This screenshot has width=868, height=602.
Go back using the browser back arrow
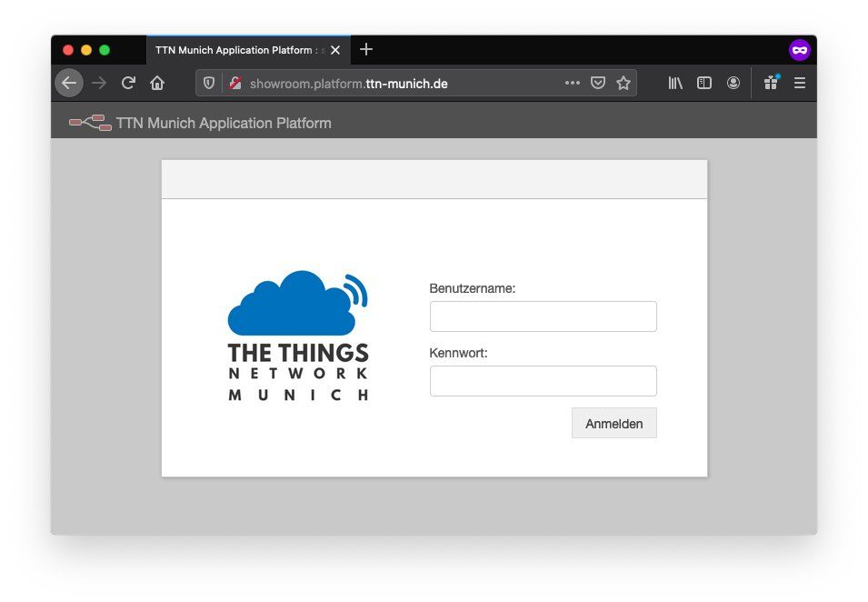69,83
